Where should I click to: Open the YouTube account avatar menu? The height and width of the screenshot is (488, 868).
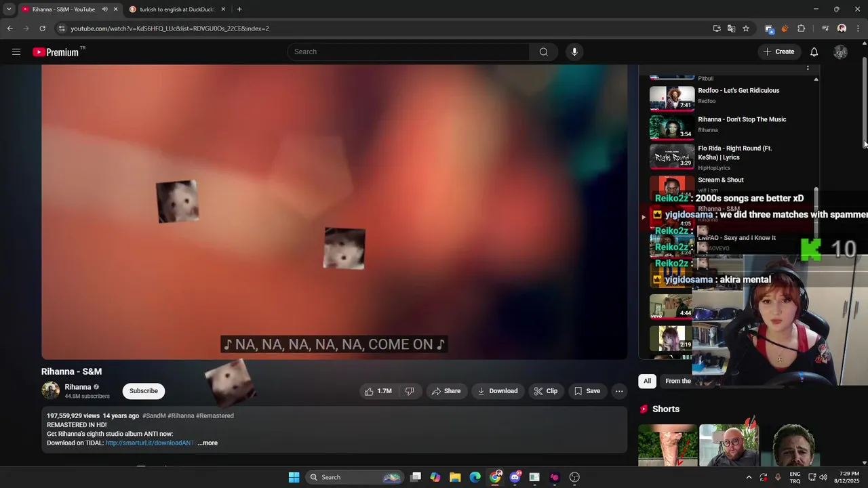840,52
